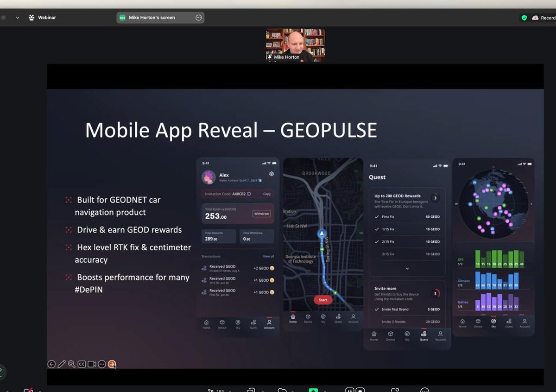Open options on the Mike Horton's screen tab
The height and width of the screenshot is (392, 556).
point(198,17)
